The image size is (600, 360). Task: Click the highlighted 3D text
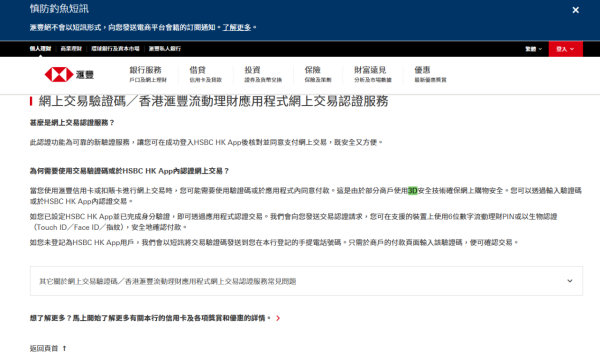point(412,191)
